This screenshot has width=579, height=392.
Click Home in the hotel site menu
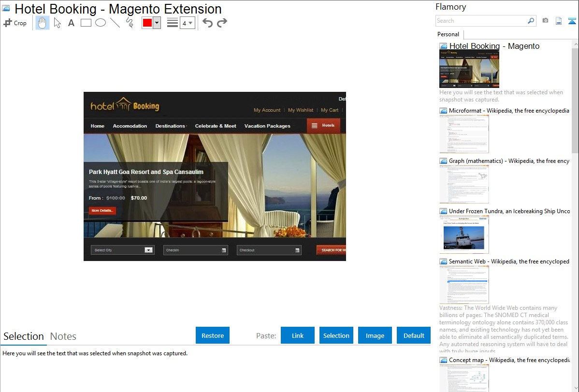[x=98, y=126]
